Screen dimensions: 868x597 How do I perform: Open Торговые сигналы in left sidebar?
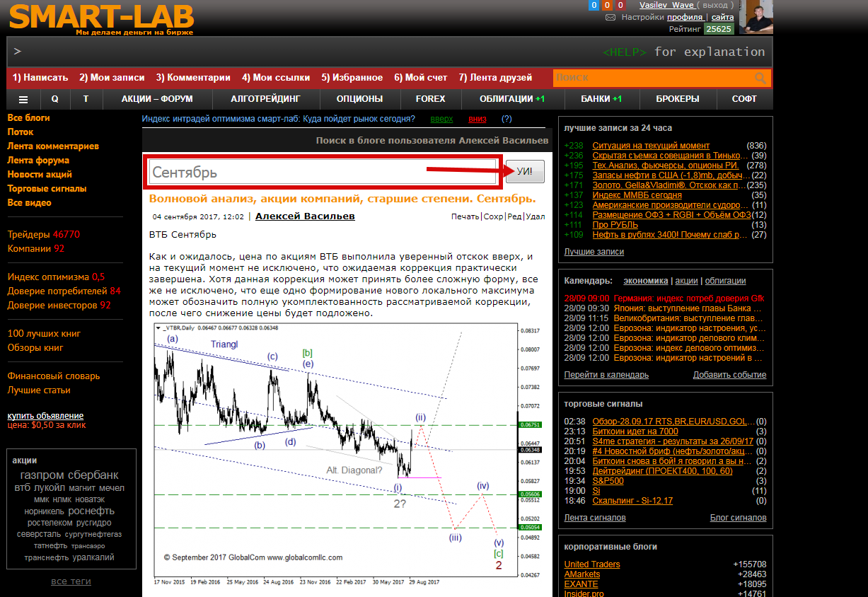click(x=47, y=189)
